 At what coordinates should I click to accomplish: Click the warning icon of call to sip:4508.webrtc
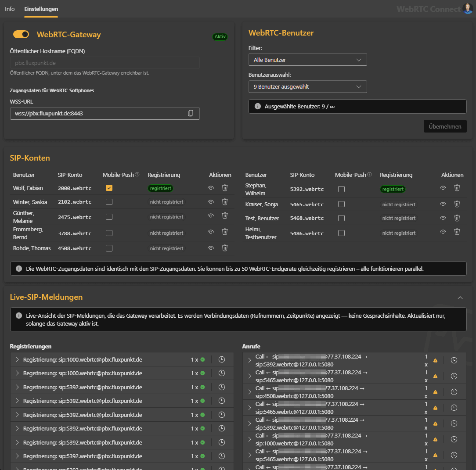click(x=435, y=392)
